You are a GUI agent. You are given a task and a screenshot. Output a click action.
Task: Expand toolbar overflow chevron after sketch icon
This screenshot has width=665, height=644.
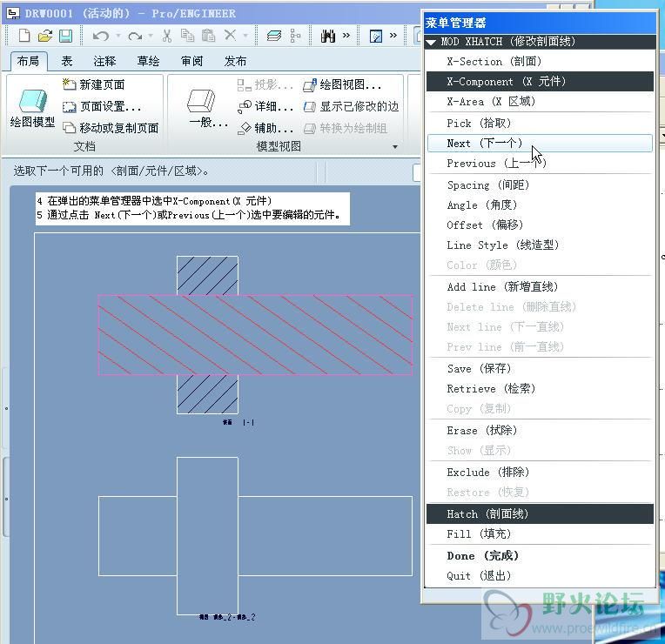click(x=393, y=35)
